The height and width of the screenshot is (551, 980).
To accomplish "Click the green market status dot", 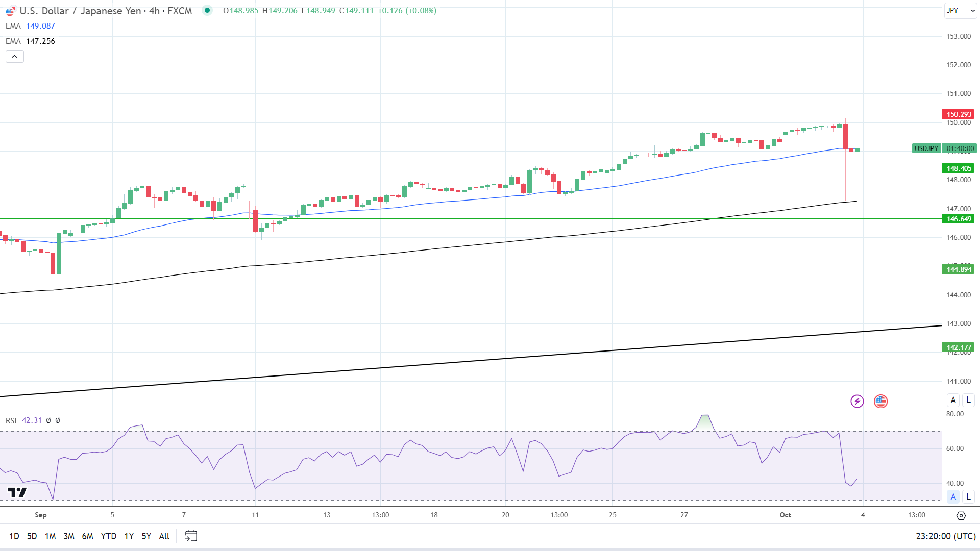I will click(x=207, y=10).
